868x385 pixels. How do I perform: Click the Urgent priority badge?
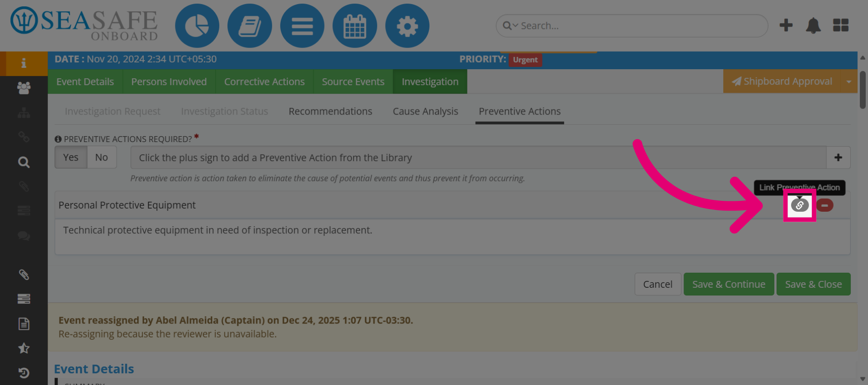[525, 60]
